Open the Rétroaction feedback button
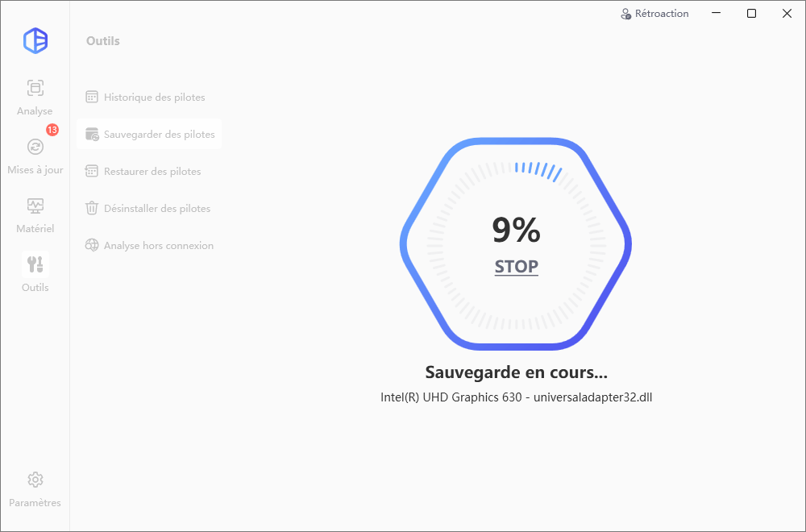 (654, 14)
